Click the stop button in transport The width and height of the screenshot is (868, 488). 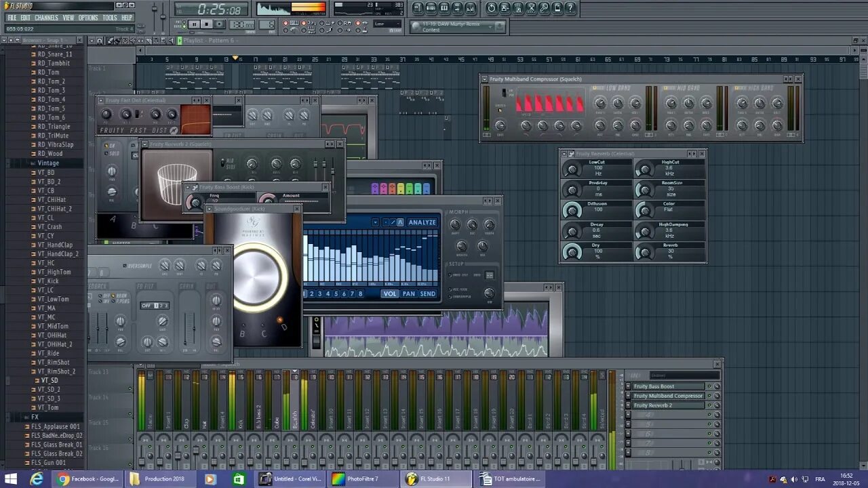207,24
